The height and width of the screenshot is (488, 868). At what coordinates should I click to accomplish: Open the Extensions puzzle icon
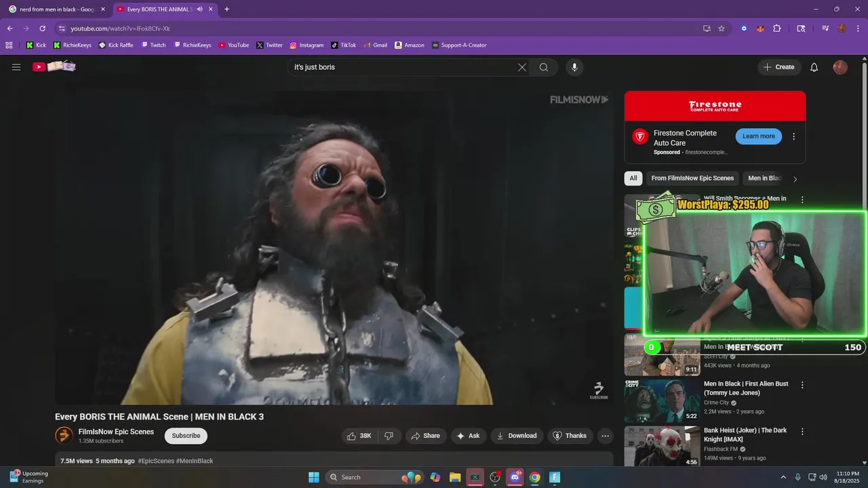point(777,28)
